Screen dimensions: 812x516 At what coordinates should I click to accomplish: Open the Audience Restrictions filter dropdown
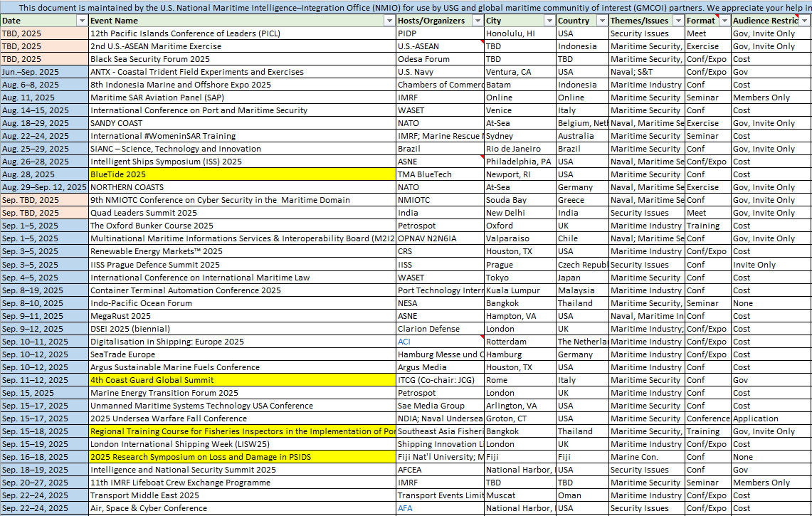[804, 21]
